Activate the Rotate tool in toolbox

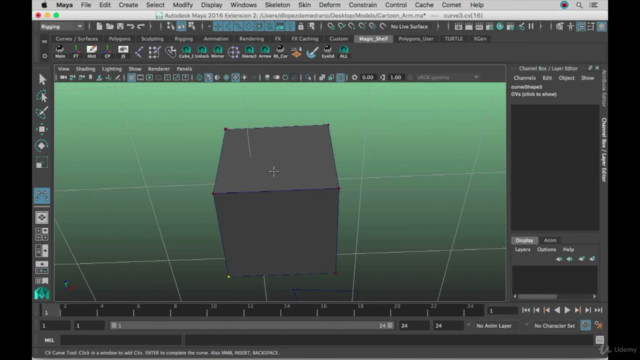(42, 146)
